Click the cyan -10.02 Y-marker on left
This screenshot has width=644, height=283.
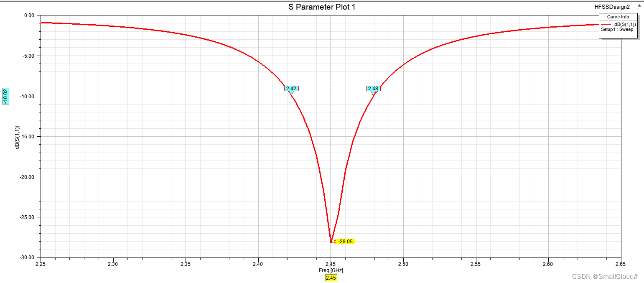tap(5, 96)
